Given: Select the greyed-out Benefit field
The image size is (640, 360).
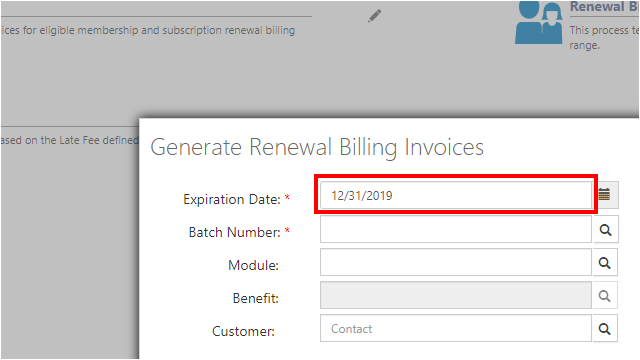Looking at the screenshot, I should coord(456,295).
